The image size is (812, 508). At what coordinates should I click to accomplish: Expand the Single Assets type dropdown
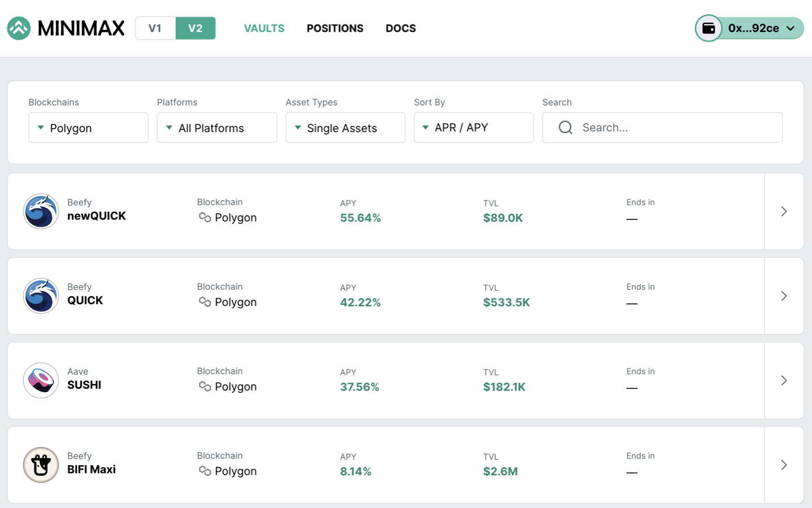[x=346, y=128]
